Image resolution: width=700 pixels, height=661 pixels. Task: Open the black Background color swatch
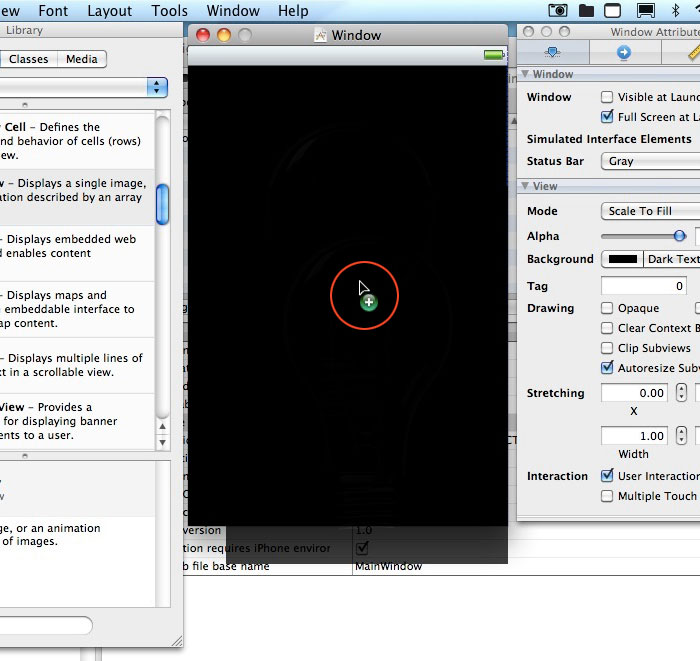coord(622,259)
